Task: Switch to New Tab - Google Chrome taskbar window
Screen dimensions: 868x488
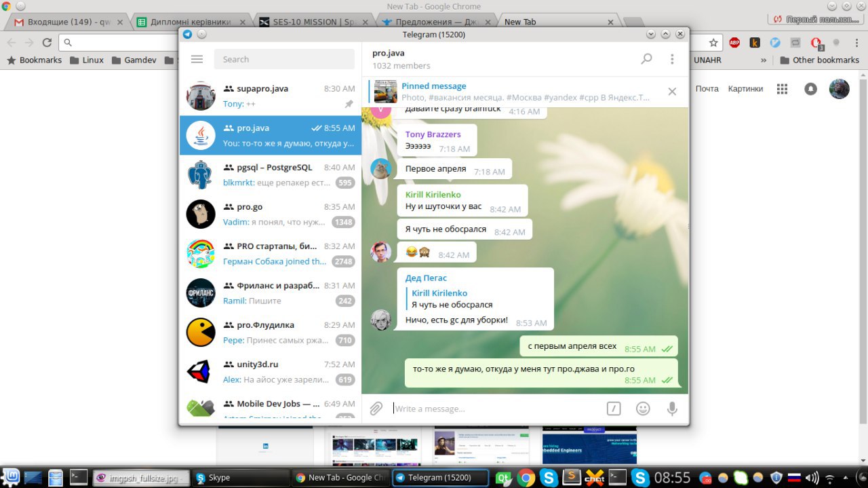Action: pos(341,478)
